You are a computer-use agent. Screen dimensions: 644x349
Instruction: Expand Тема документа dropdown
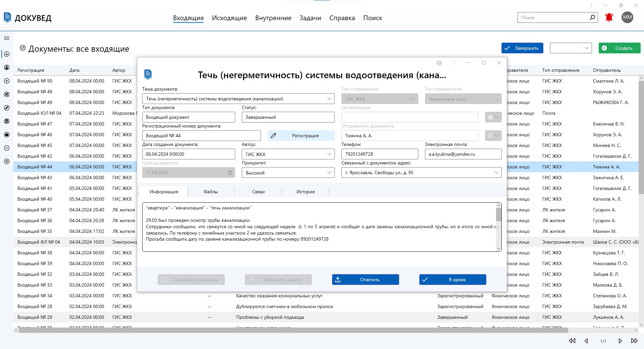[329, 99]
